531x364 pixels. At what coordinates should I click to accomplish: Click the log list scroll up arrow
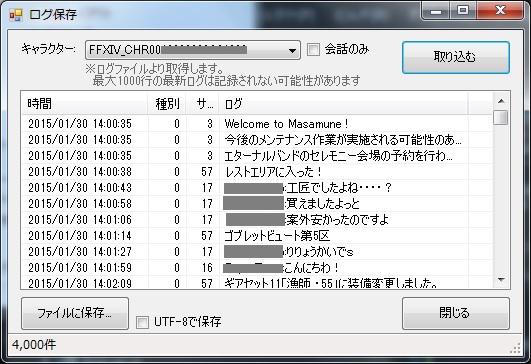pyautogui.click(x=501, y=101)
